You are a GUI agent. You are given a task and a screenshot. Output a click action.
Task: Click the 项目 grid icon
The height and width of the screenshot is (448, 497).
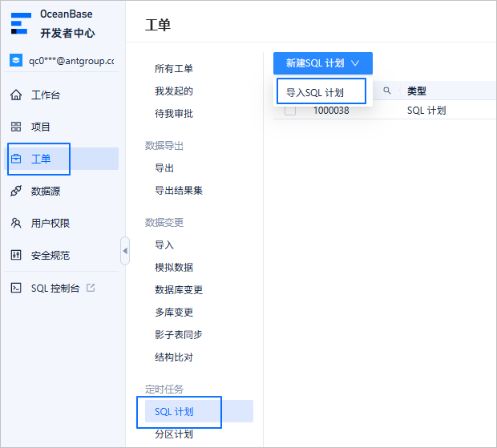[x=16, y=127]
